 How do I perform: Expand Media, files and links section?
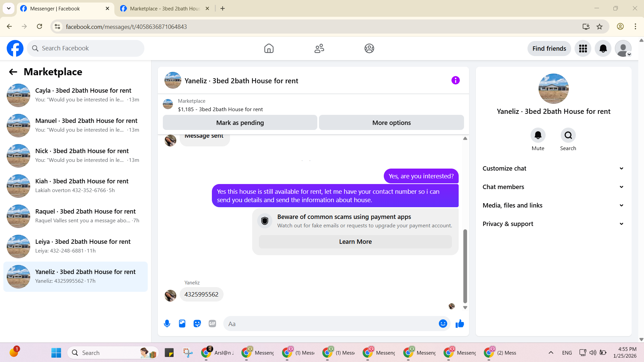[x=553, y=206]
